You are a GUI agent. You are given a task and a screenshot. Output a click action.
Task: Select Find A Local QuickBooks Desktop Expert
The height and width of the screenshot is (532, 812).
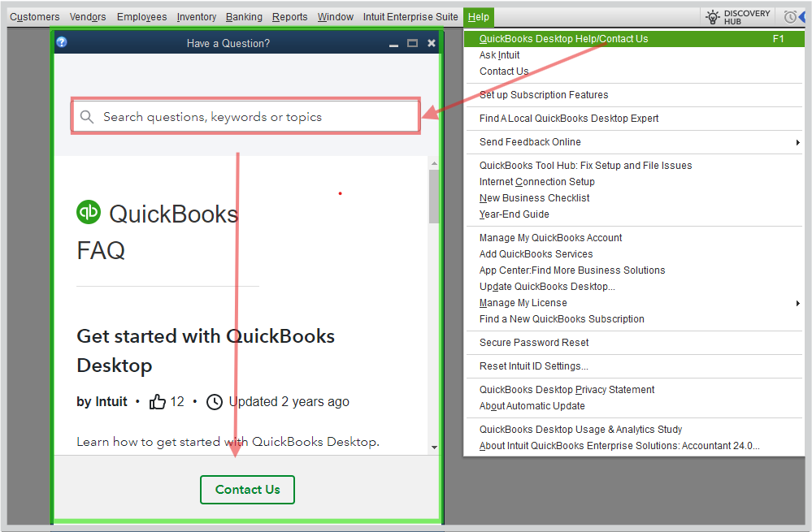click(x=634, y=119)
